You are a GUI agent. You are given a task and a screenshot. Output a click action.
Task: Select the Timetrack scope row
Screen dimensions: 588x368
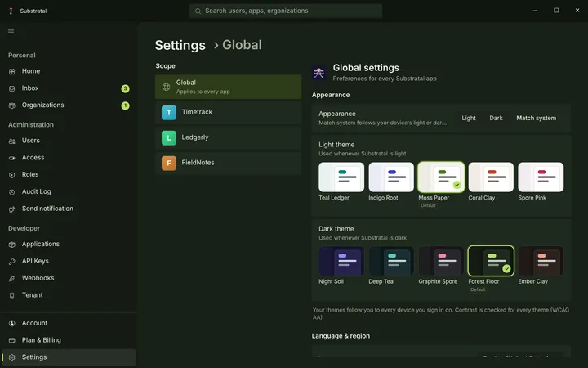click(x=228, y=113)
